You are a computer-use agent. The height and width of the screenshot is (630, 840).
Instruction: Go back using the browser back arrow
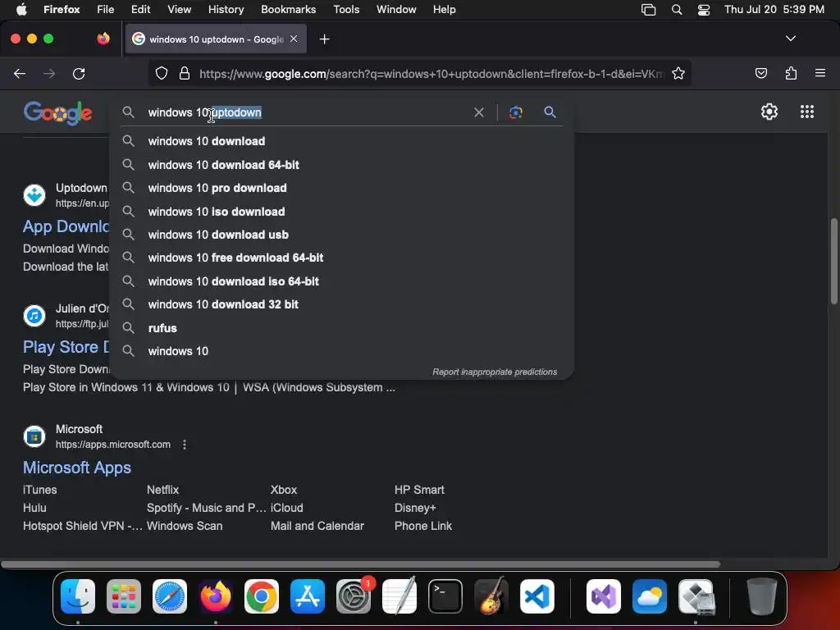[x=20, y=73]
